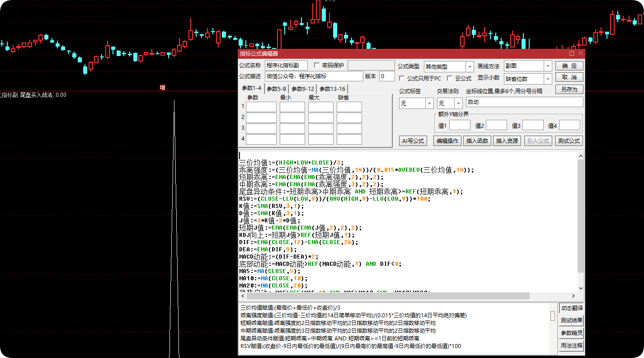Image resolution: width=644 pixels, height=358 pixels.
Task: Click the red 增 marker on the chart
Action: coord(162,87)
